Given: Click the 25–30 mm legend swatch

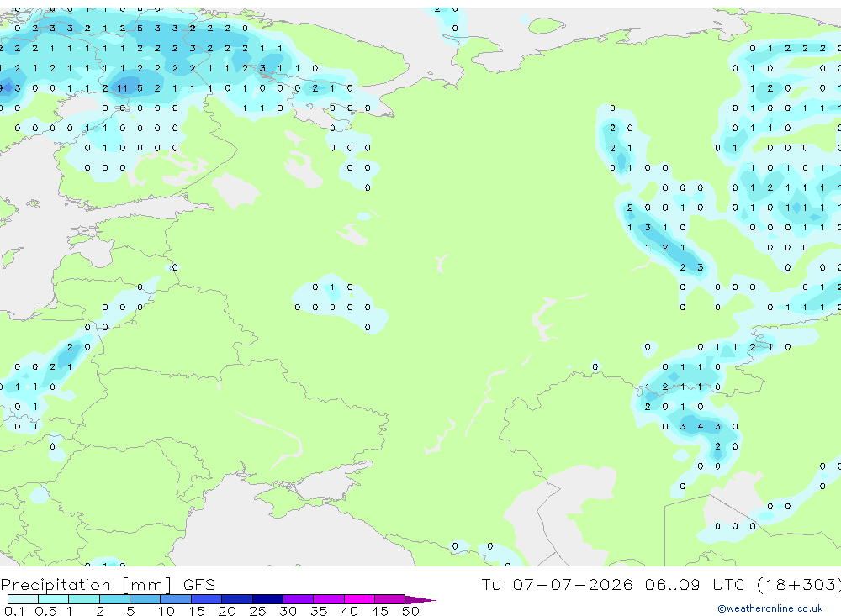Looking at the screenshot, I should pyautogui.click(x=267, y=599).
